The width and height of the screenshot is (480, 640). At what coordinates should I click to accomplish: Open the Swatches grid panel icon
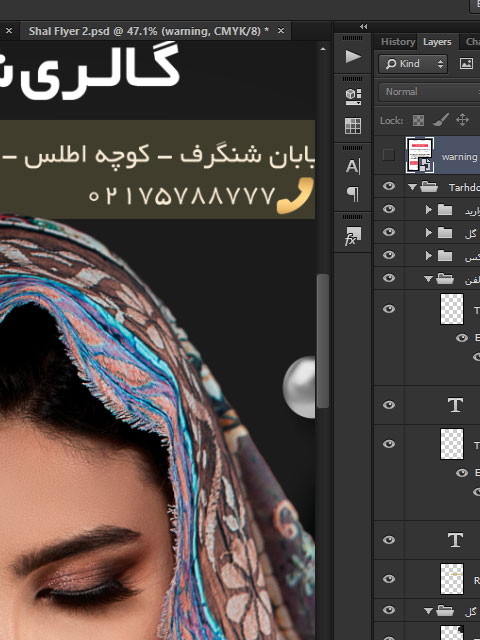[x=353, y=126]
